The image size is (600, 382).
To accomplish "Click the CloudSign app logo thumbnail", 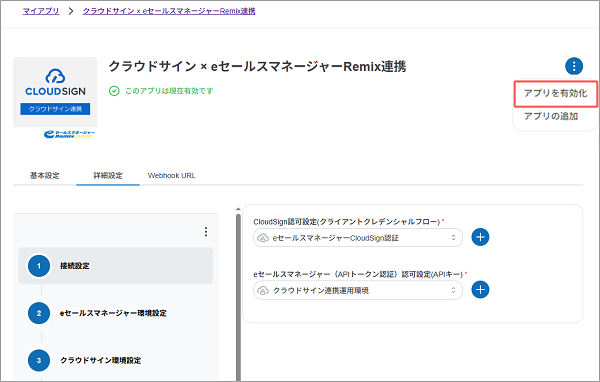I will (x=55, y=92).
